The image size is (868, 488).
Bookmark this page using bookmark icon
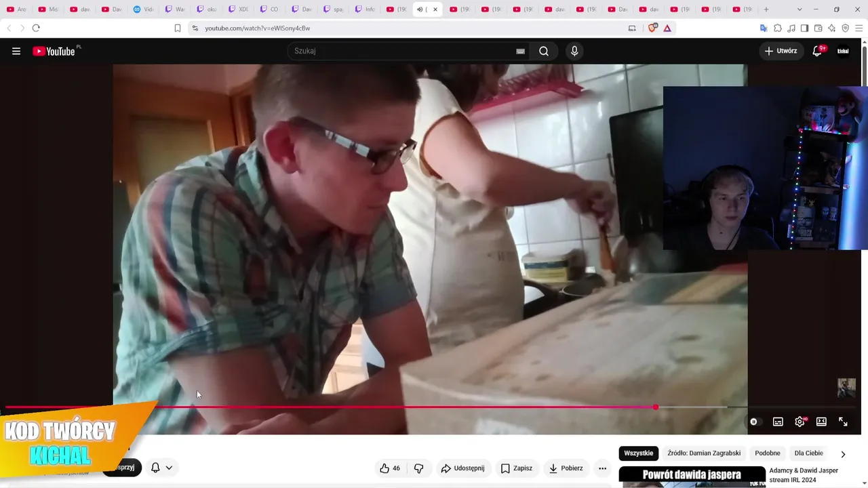[178, 28]
